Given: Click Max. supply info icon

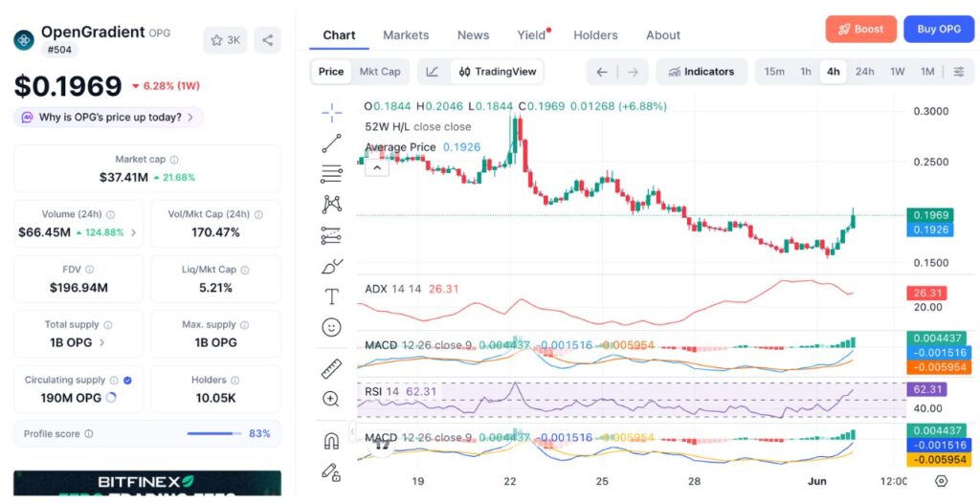Looking at the screenshot, I should pyautogui.click(x=244, y=325).
